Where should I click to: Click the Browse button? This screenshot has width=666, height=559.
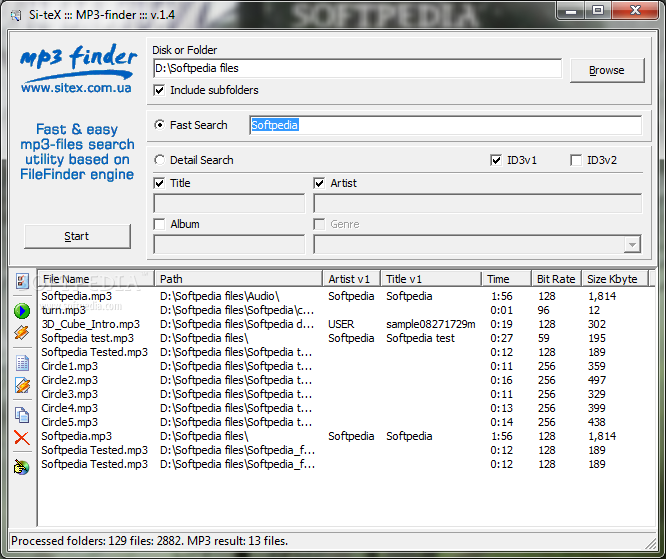(607, 70)
